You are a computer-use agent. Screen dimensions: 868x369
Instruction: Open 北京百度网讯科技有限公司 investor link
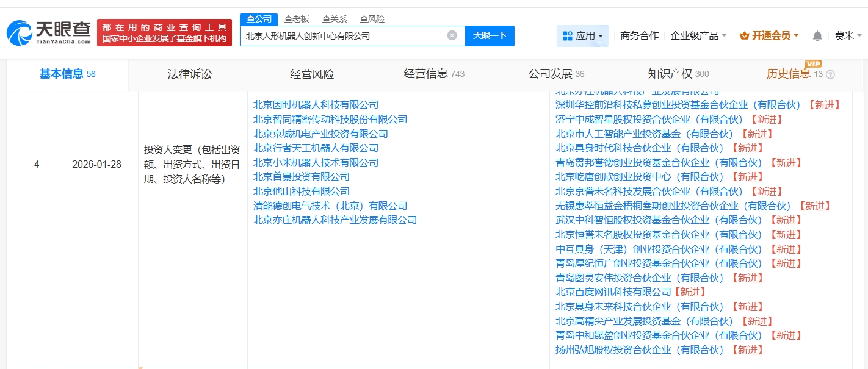click(x=613, y=292)
